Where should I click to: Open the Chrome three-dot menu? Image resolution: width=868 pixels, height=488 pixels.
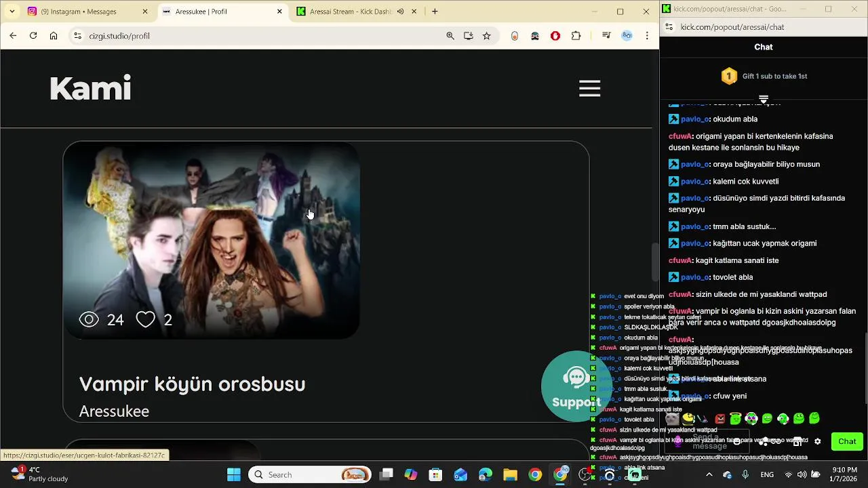648,36
